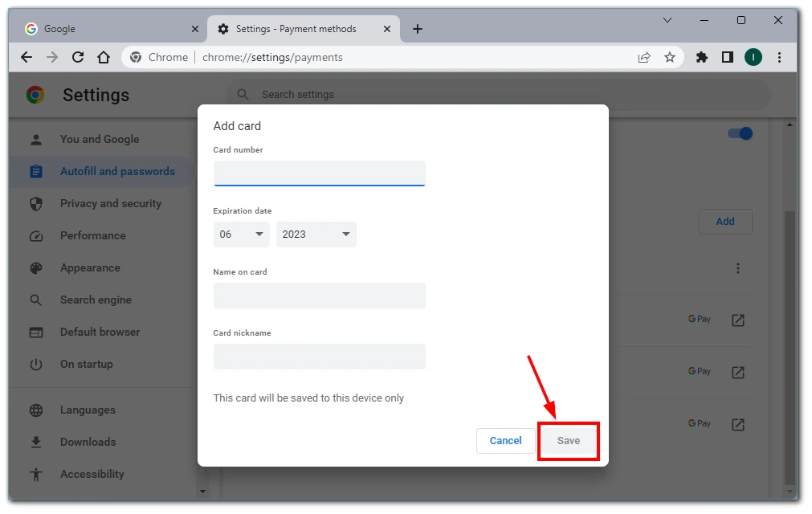Click the sidebar scroll down arrow
Image resolution: width=812 pixels, height=514 pixels.
tap(202, 492)
